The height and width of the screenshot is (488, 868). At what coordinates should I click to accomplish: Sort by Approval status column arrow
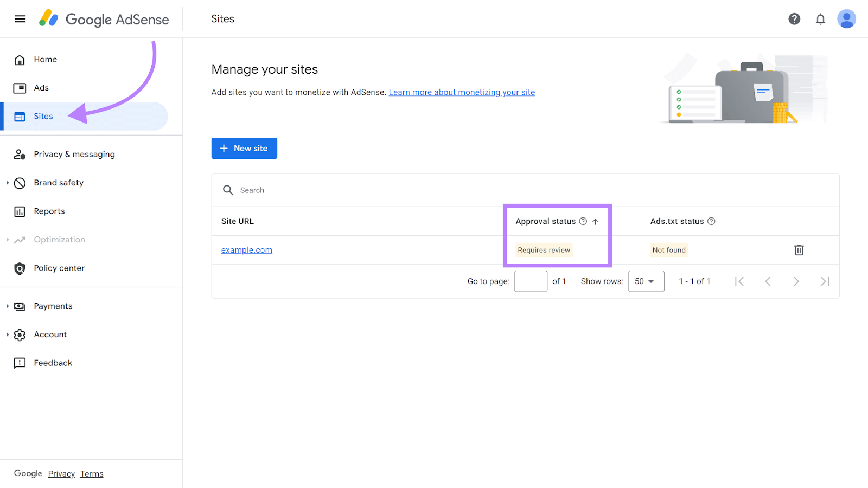(596, 221)
